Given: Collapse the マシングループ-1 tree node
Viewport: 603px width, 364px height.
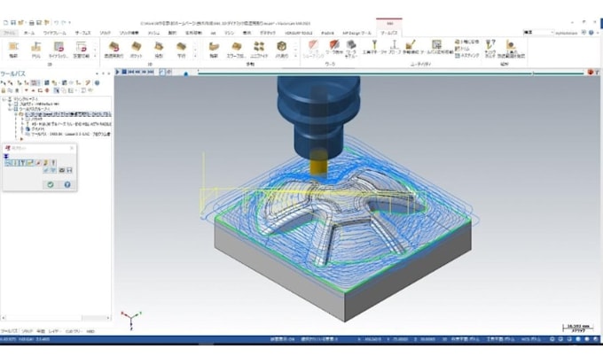Looking at the screenshot, I should click(x=4, y=99).
